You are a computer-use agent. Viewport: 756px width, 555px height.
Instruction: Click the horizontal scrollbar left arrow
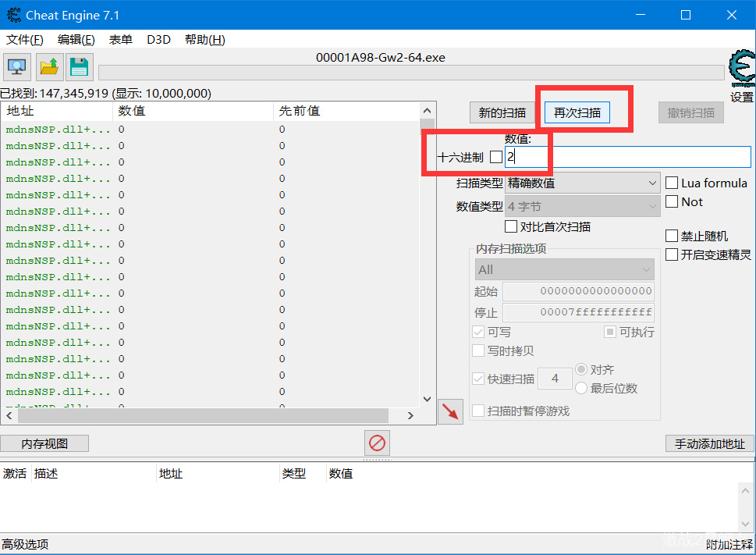pos(9,415)
